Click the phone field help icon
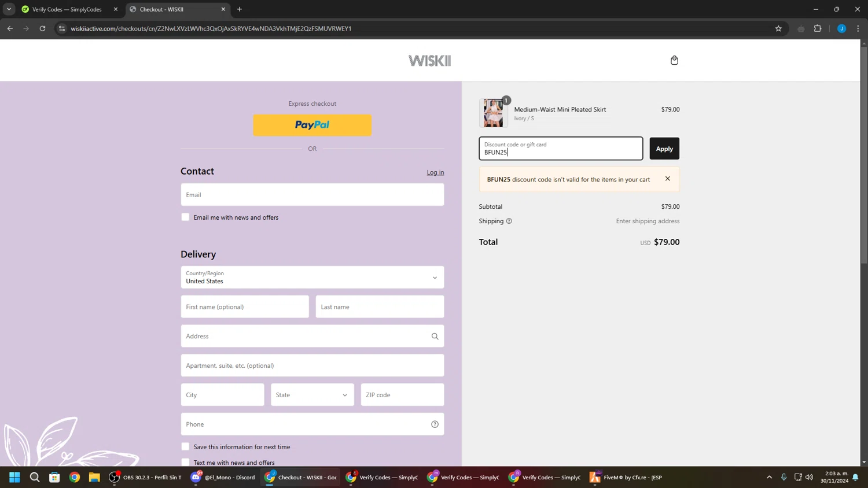 point(435,424)
